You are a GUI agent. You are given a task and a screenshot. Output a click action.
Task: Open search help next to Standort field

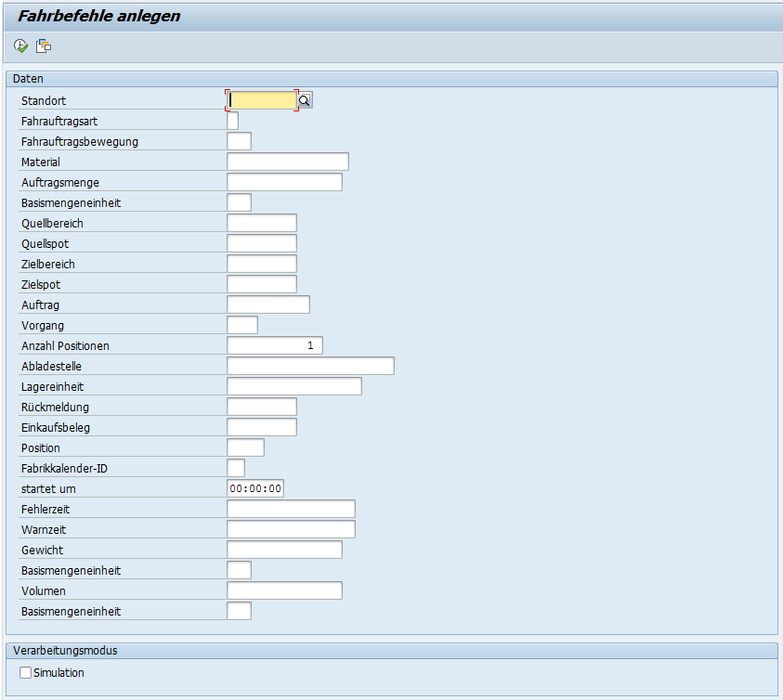tap(305, 100)
